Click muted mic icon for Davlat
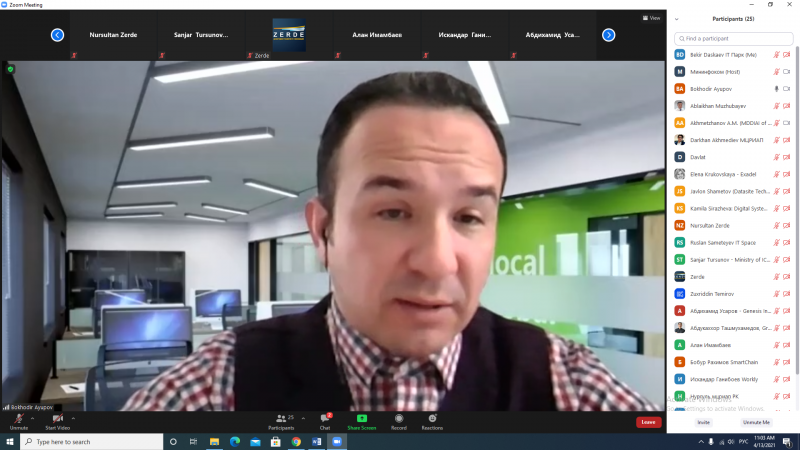800x450 pixels. 777,157
